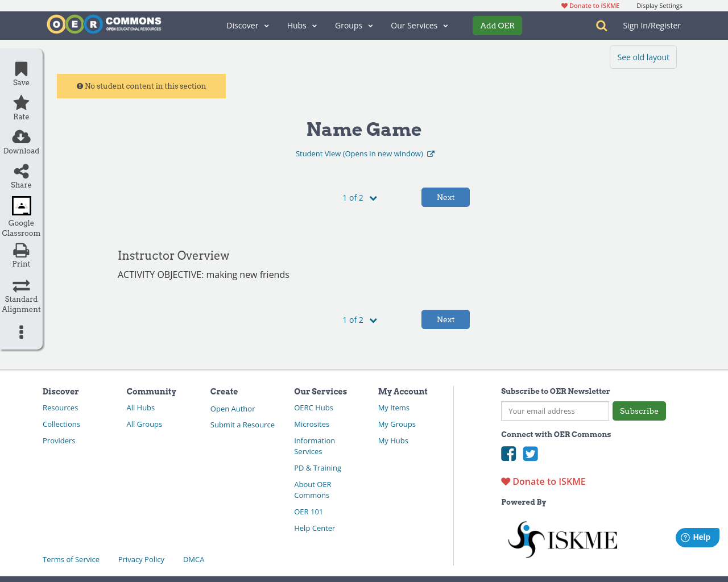Open the Our Services menu

tap(419, 26)
